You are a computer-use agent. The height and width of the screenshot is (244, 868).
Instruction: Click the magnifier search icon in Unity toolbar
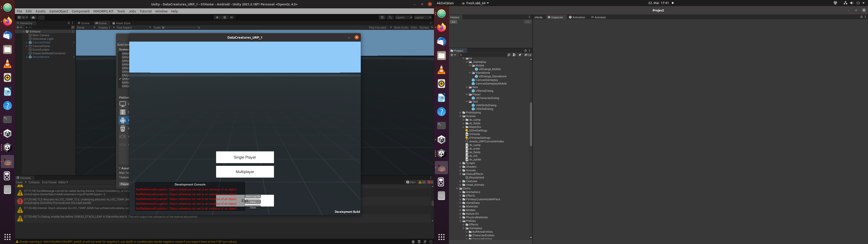click(x=390, y=18)
